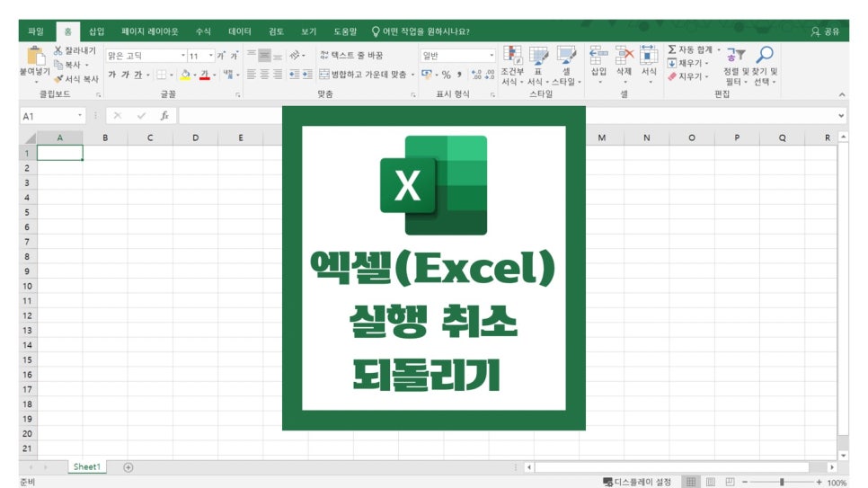Screen dimensions: 868x488
Task: Open Fill (채우기) dropdown
Action: click(687, 63)
